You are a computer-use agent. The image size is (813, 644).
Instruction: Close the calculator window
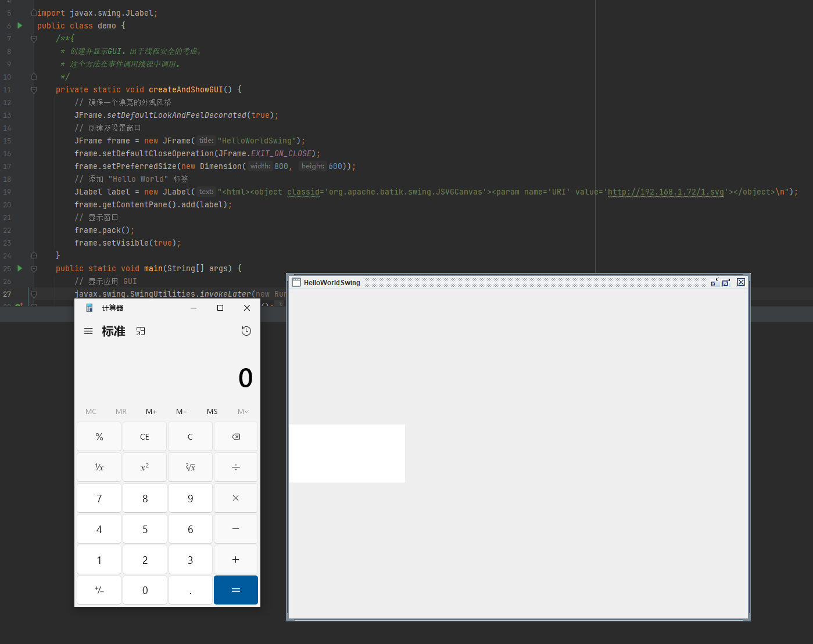[247, 308]
